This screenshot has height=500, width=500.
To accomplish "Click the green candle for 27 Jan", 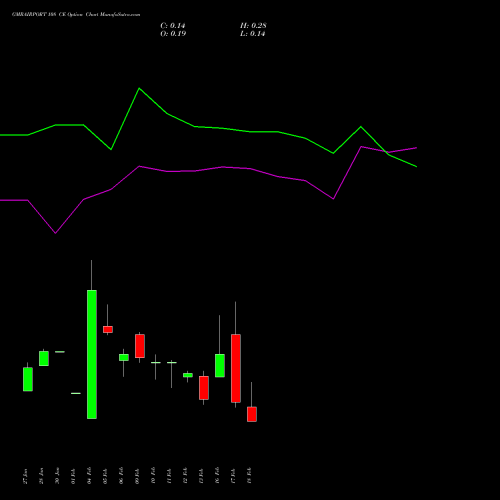I will 28,379.
